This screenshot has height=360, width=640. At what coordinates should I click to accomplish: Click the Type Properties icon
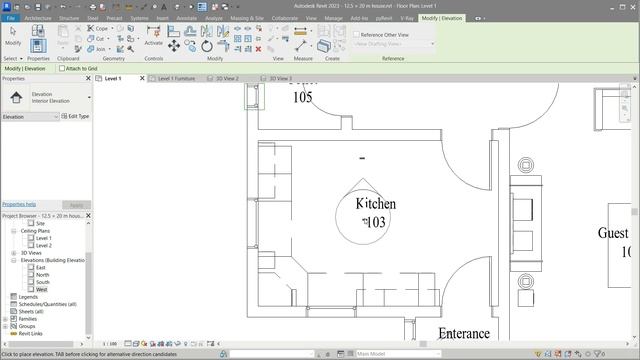coord(38,31)
